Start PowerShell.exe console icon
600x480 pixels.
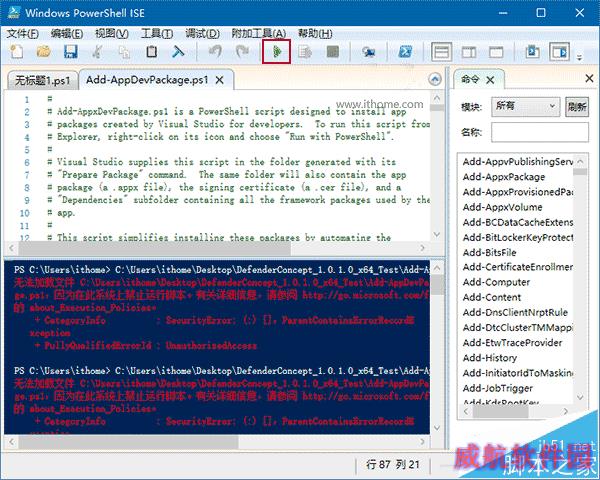tap(405, 52)
